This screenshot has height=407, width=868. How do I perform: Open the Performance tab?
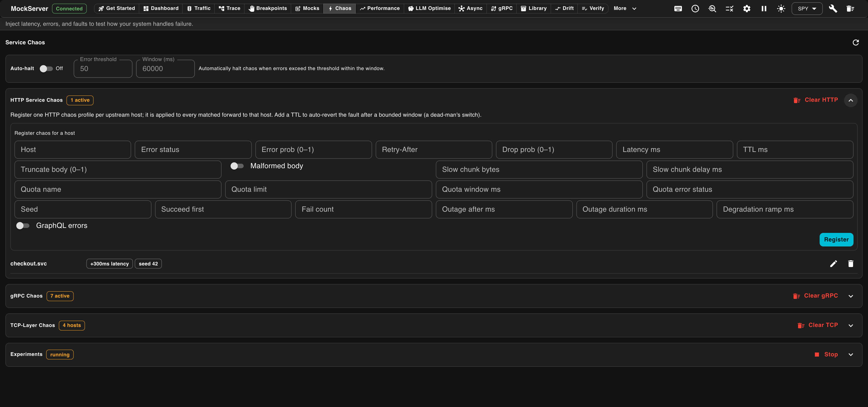380,8
